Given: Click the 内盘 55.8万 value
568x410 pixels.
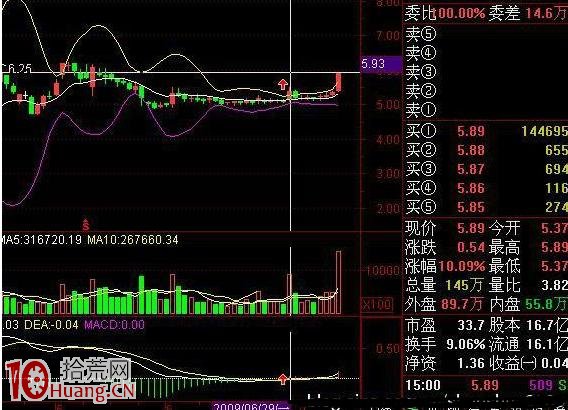Looking at the screenshot, I should point(546,304).
